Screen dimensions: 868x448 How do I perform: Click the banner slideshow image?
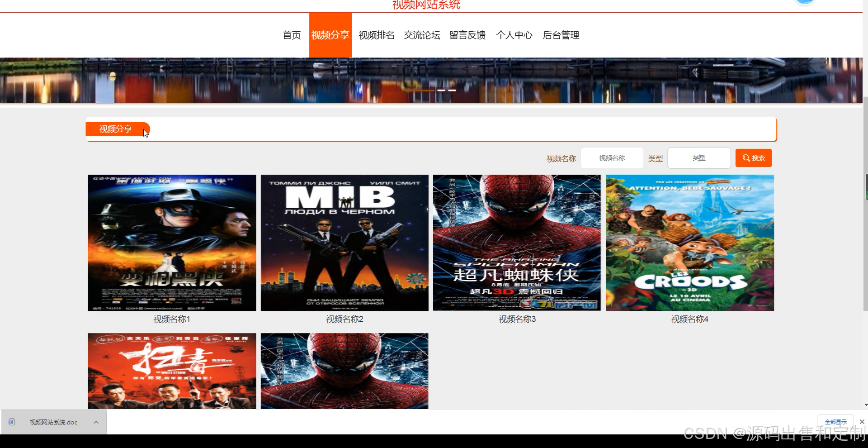(x=431, y=81)
